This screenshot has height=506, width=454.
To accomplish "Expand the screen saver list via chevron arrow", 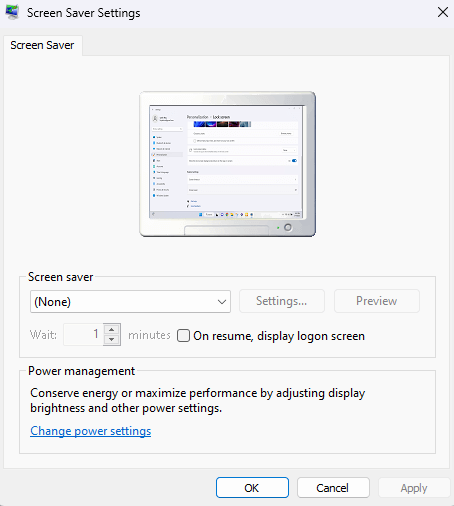I will point(222,302).
